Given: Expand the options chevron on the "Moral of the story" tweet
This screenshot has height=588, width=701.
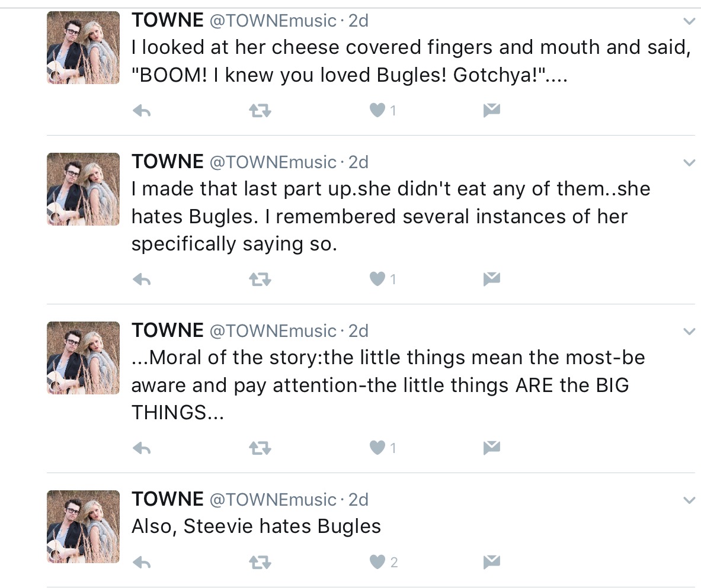Looking at the screenshot, I should [x=689, y=332].
